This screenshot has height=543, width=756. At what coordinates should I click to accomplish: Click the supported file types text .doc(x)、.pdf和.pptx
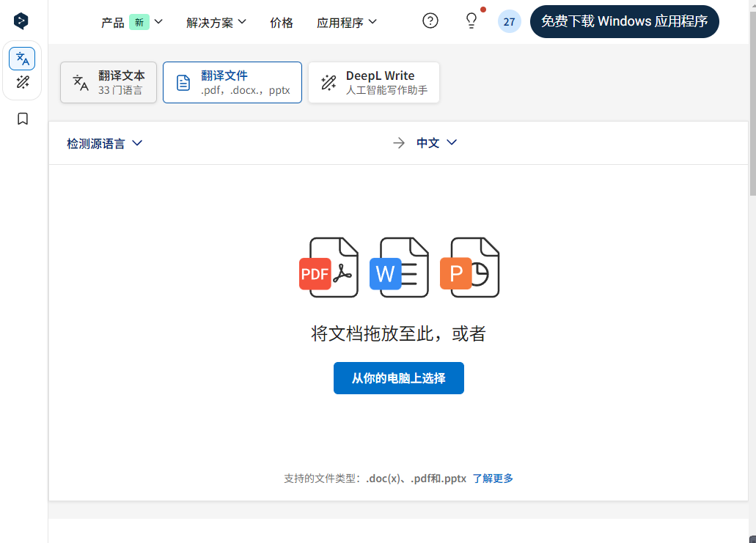[x=416, y=479]
